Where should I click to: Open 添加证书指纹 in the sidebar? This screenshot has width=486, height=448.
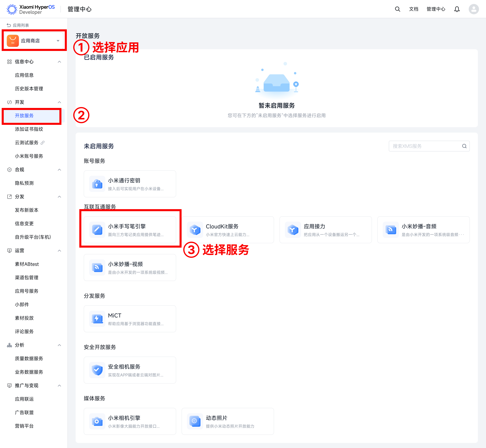point(29,129)
